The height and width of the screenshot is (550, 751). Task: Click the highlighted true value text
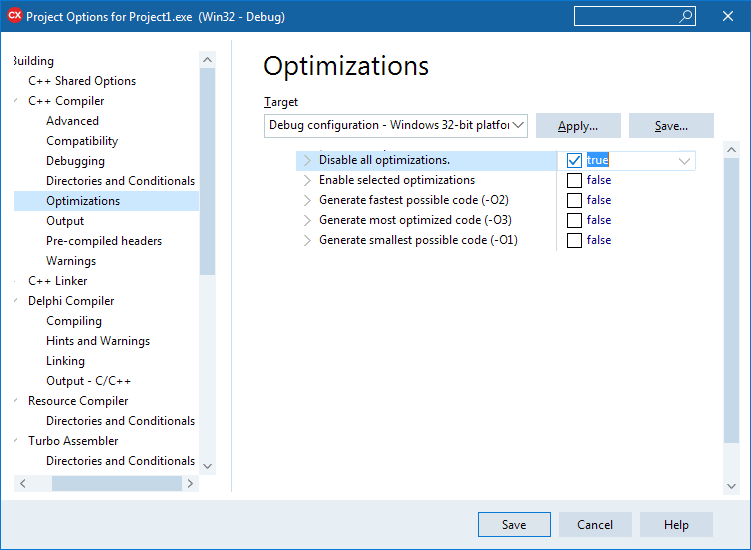597,160
